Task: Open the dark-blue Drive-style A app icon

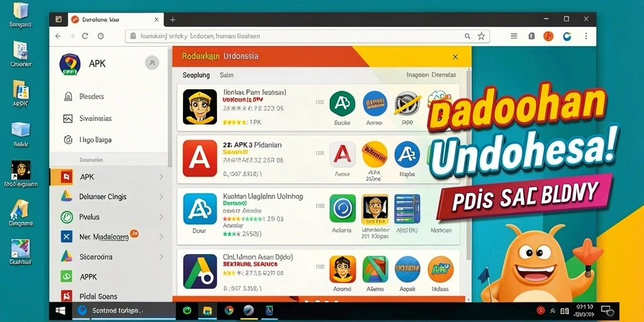Action: point(200,271)
